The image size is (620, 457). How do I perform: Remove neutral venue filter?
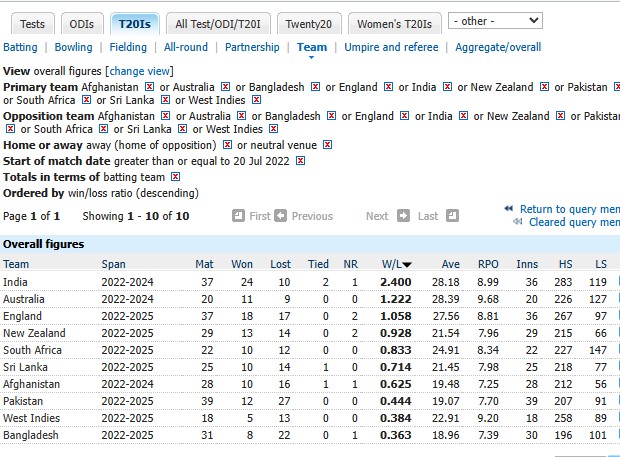click(x=327, y=145)
